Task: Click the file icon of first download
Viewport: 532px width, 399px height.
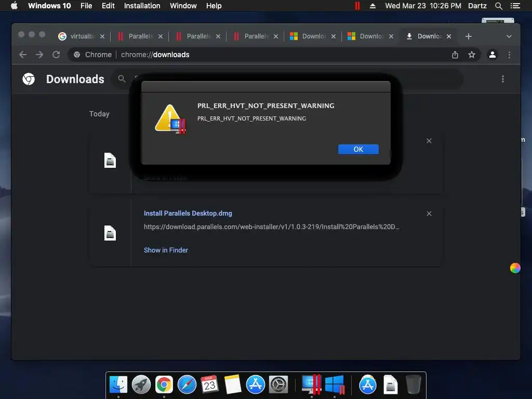Action: pos(110,161)
